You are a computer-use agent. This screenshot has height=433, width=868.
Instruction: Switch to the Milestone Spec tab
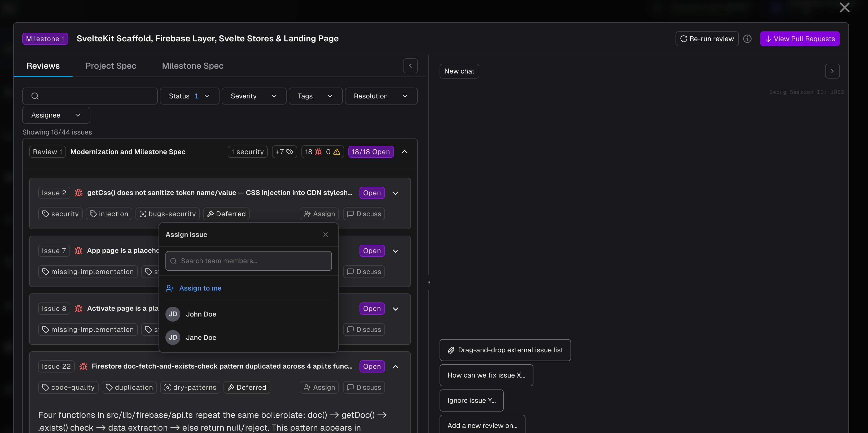point(193,66)
